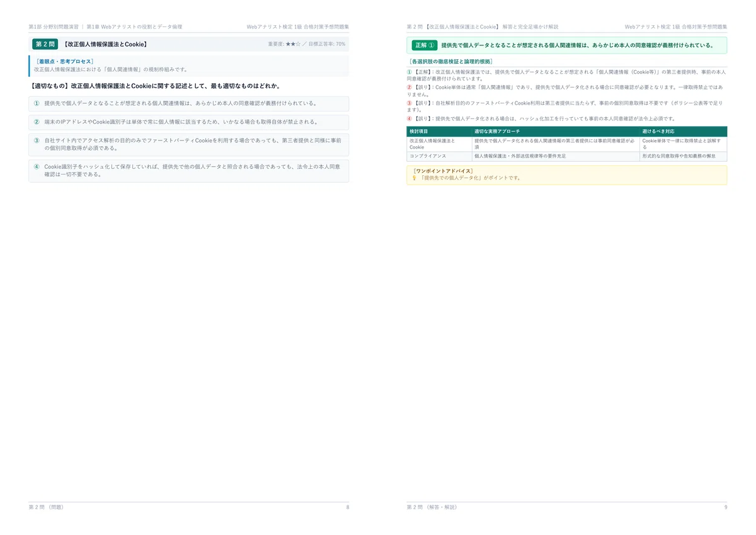Click the star rating 重要度: ★★☆
756x535 pixels.
pyautogui.click(x=284, y=45)
